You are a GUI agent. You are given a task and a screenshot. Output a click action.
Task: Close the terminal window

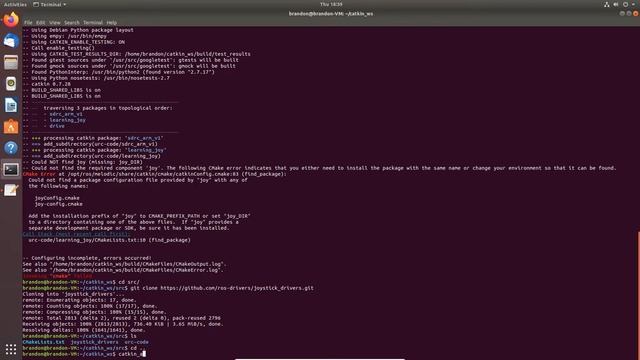(636, 13)
